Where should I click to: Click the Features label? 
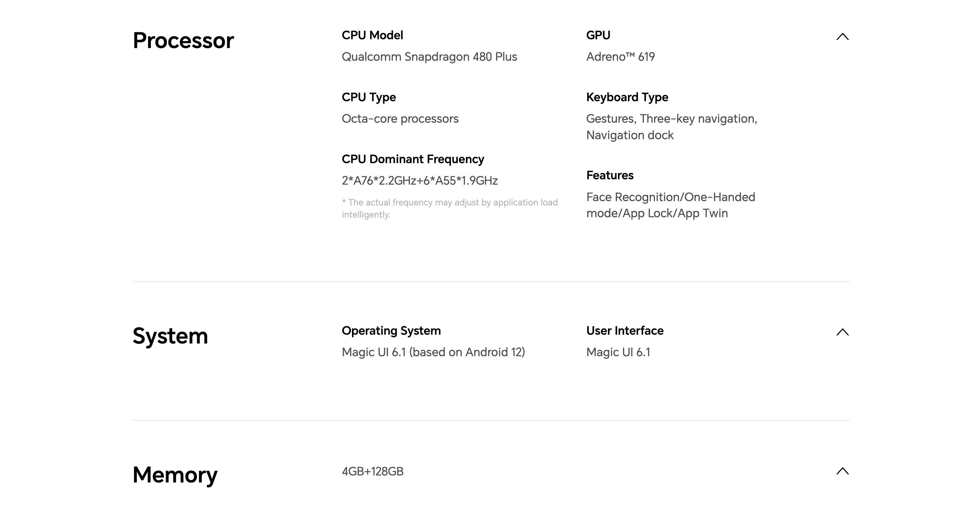click(609, 175)
